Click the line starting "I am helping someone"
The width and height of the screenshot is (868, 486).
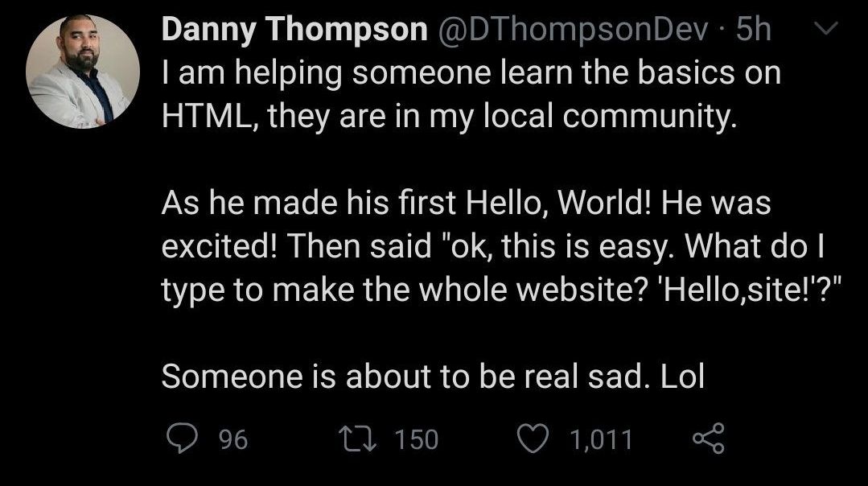tap(471, 74)
